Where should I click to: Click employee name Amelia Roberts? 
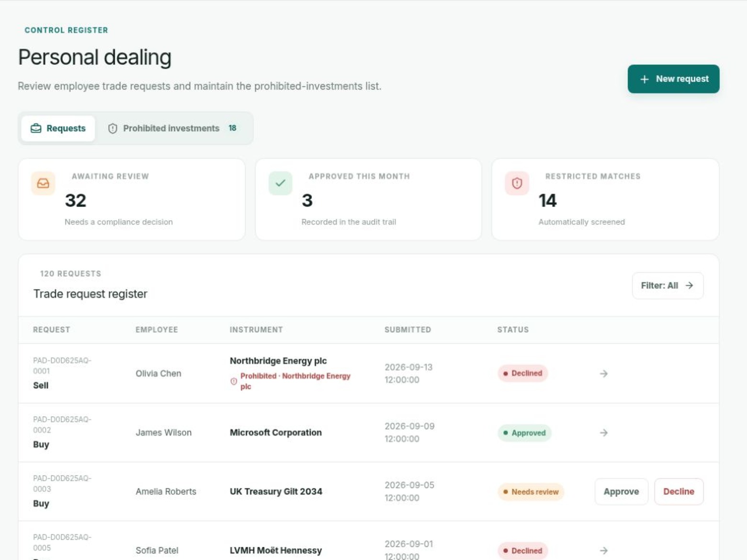coord(166,492)
